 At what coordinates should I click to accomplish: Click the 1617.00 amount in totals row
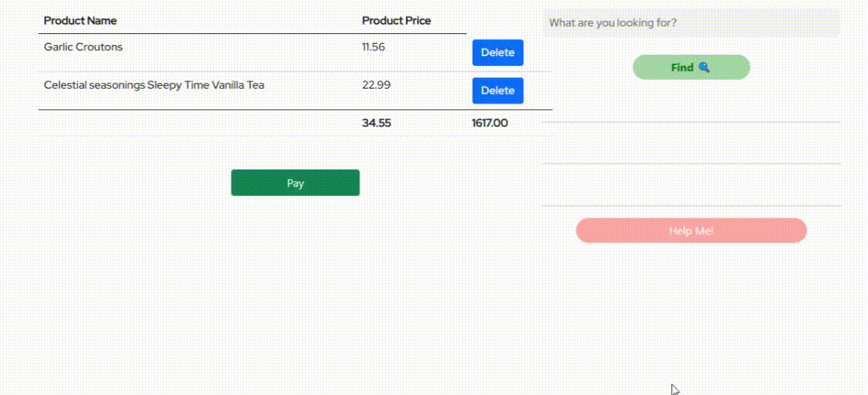pos(490,123)
